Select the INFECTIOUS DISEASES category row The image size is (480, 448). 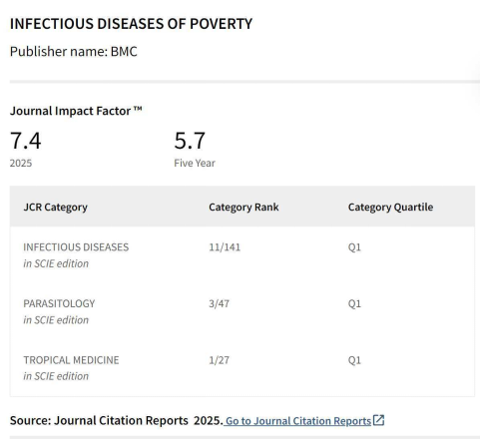242,255
